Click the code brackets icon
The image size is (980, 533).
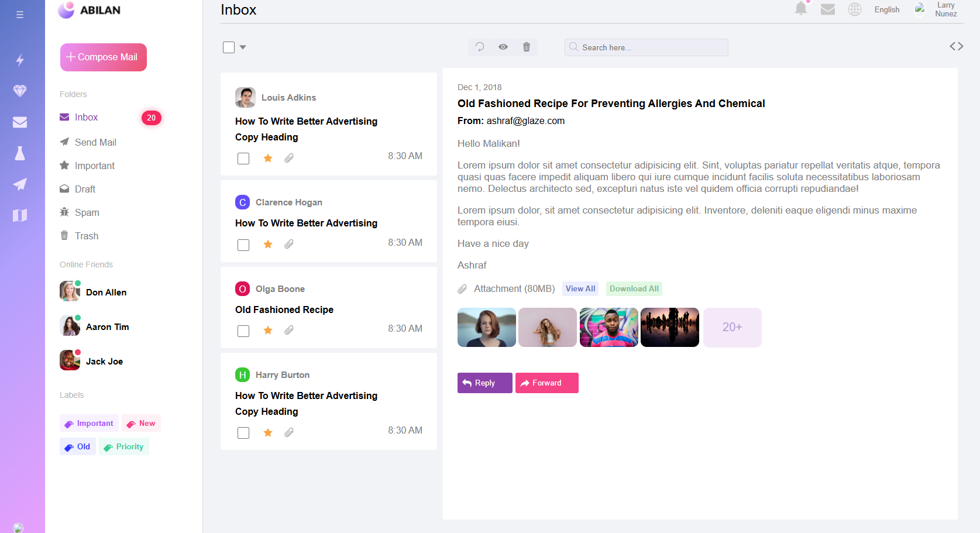pyautogui.click(x=956, y=46)
